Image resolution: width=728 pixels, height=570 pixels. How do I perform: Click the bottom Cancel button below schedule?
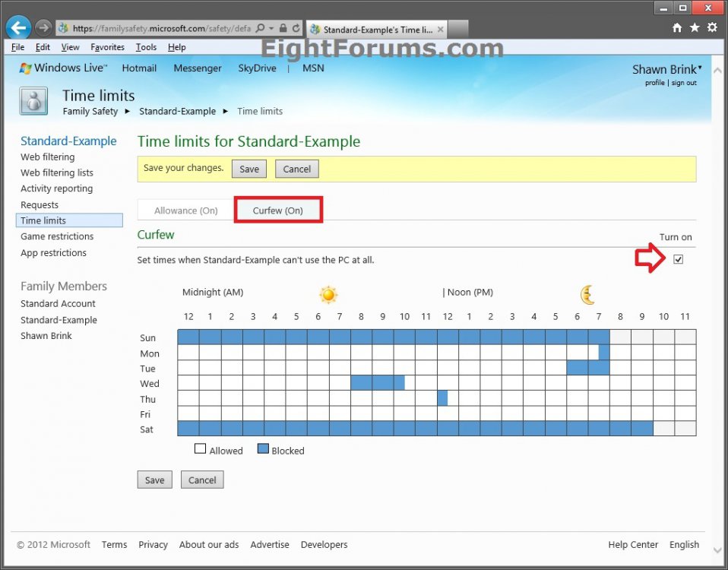pos(202,480)
